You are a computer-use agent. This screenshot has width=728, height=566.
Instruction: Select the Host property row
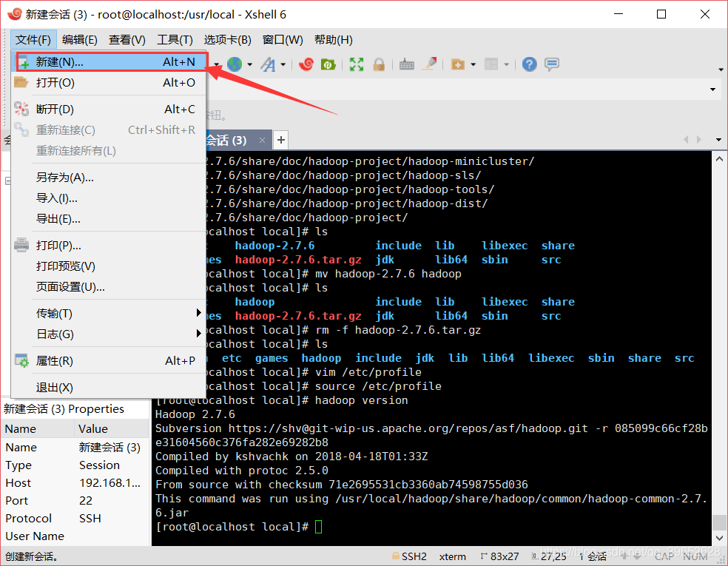75,483
